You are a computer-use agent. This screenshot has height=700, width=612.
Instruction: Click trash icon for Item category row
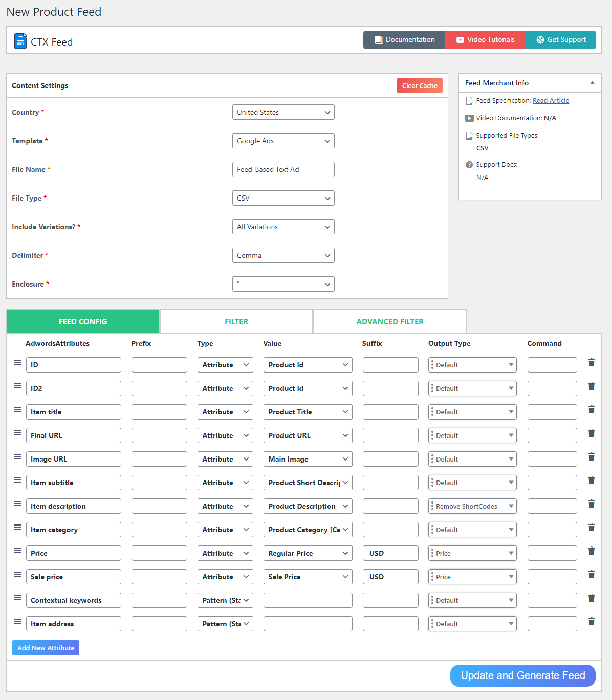592,527
